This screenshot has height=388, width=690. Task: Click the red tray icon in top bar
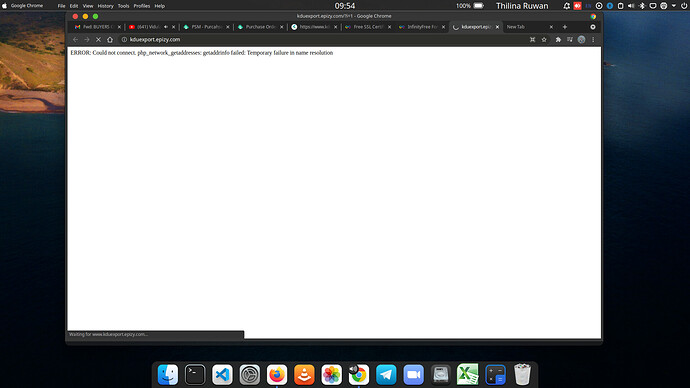pyautogui.click(x=577, y=6)
